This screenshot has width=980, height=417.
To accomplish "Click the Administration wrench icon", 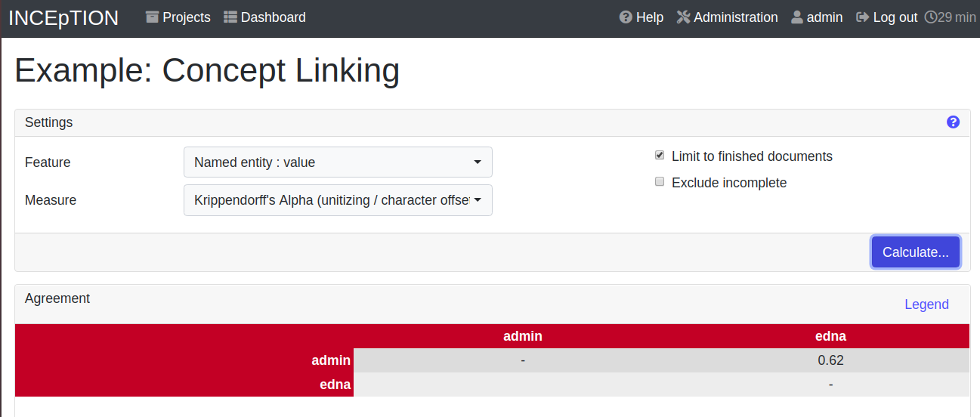I will coord(683,17).
